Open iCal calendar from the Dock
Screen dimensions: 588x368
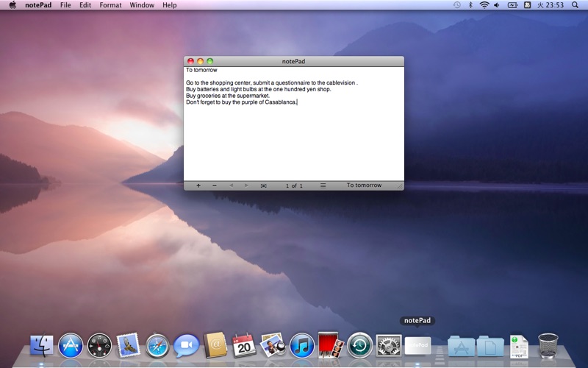(x=244, y=345)
